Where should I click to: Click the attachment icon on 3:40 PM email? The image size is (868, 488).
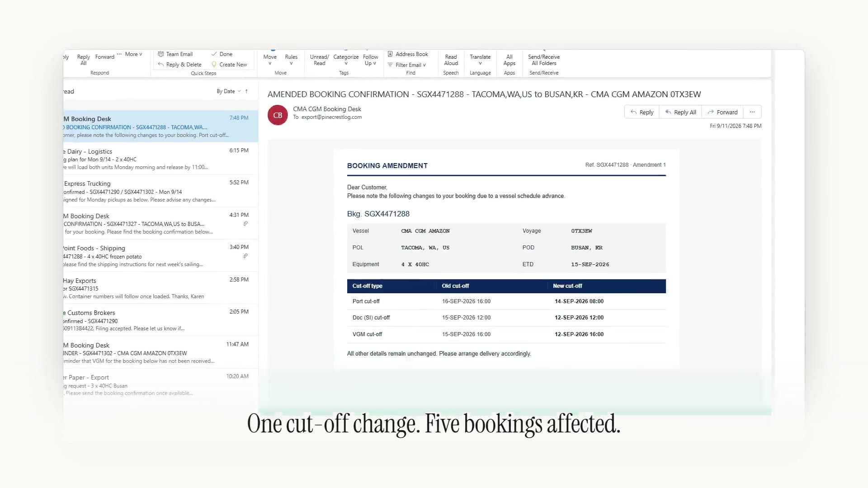245,256
